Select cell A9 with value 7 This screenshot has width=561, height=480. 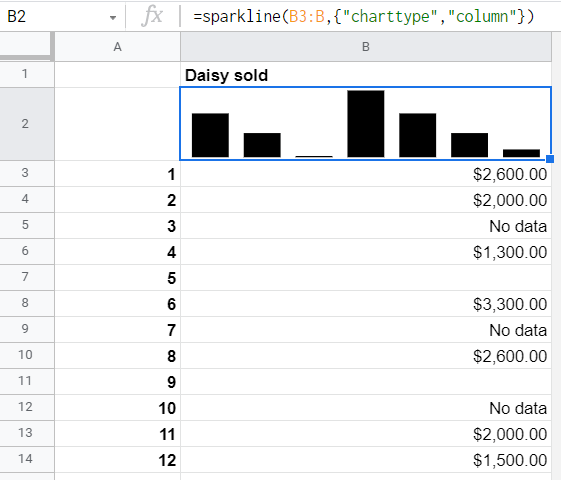[117, 329]
